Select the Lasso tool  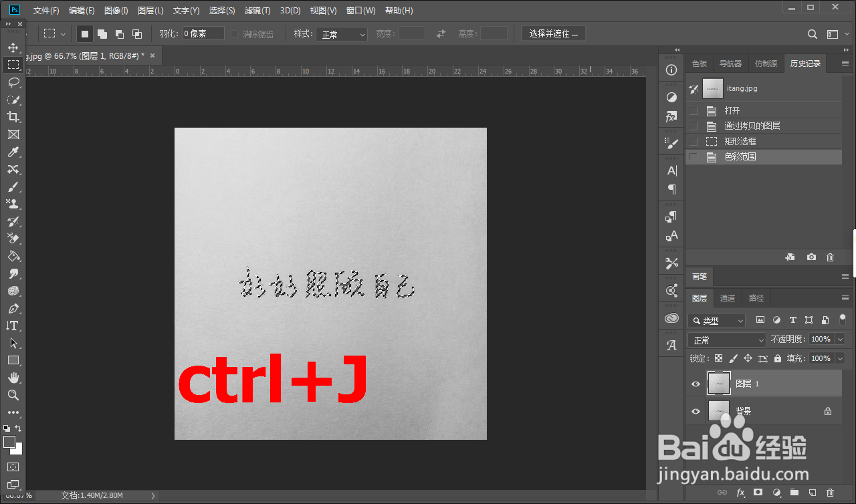(x=13, y=82)
